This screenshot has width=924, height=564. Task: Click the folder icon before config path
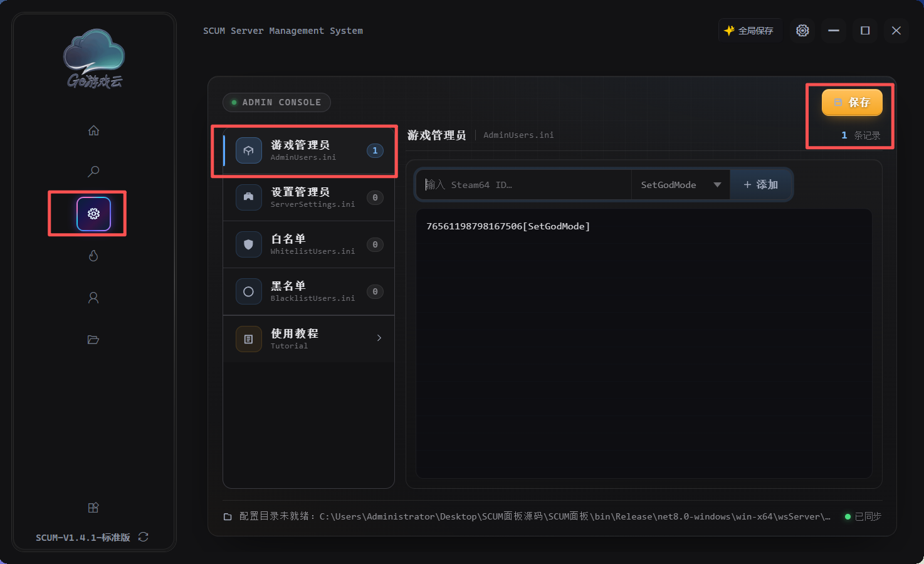[x=228, y=517]
